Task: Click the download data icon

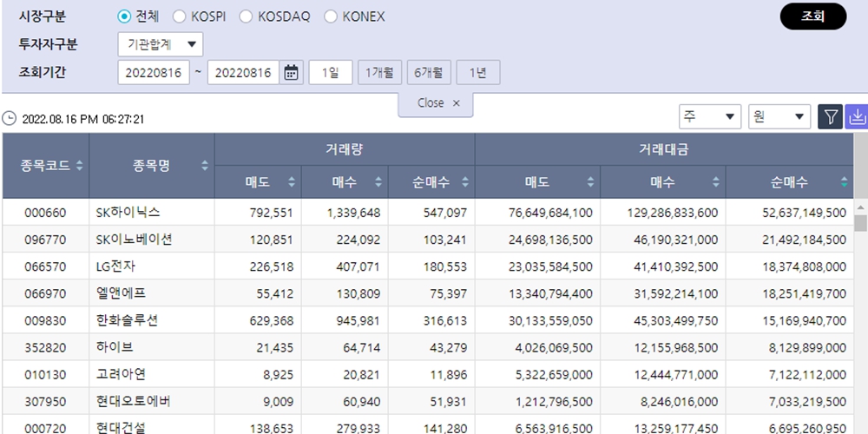Action: 856,117
